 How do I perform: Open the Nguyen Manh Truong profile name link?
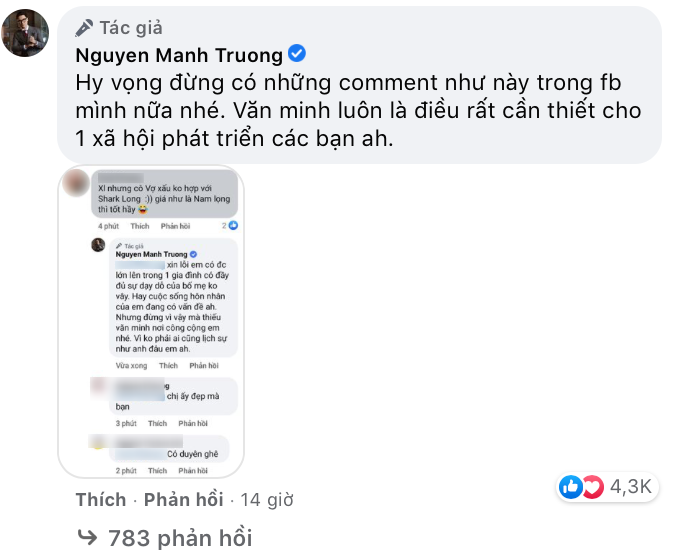coord(179,55)
